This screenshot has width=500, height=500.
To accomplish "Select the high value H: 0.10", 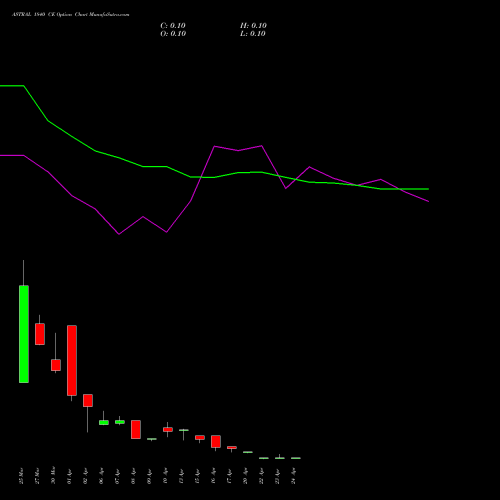I will [253, 26].
